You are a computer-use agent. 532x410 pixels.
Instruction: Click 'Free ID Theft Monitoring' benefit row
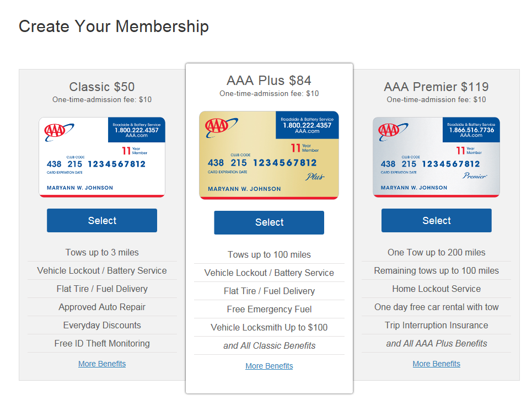tap(102, 343)
